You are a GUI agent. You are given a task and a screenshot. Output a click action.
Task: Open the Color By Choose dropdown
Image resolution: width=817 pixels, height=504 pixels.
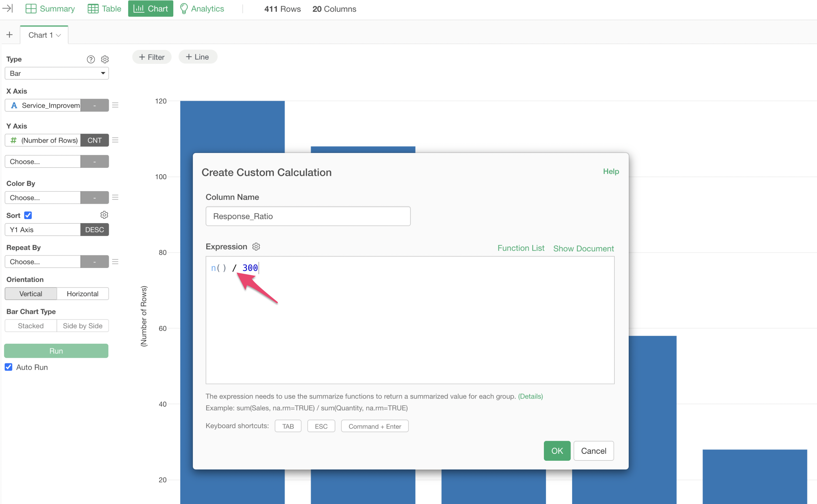[43, 198]
